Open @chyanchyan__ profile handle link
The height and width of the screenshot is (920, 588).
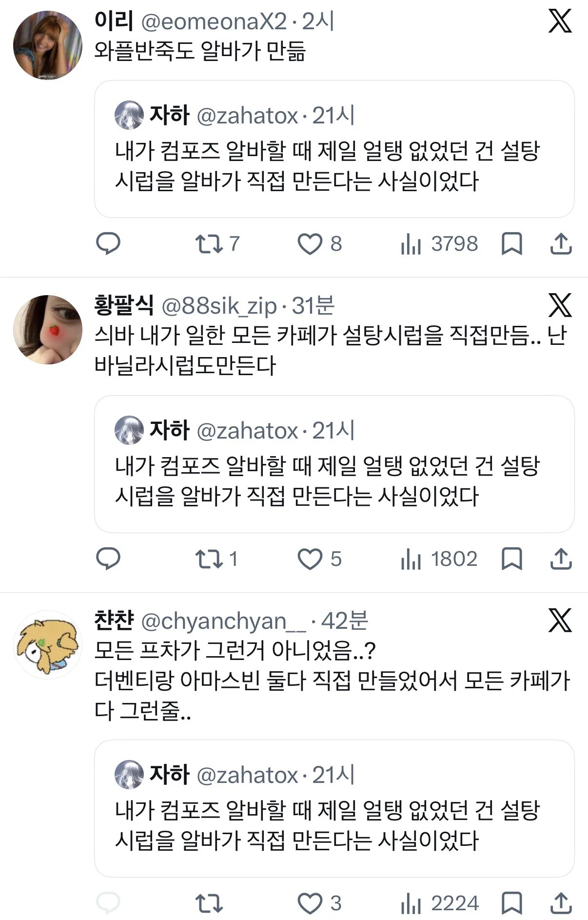pos(223,621)
